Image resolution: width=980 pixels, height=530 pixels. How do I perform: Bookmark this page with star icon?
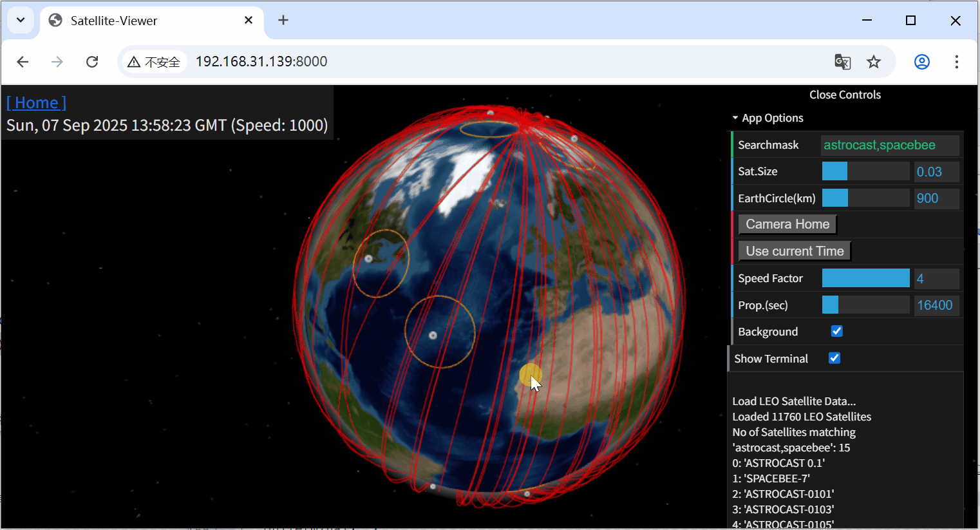pyautogui.click(x=874, y=62)
